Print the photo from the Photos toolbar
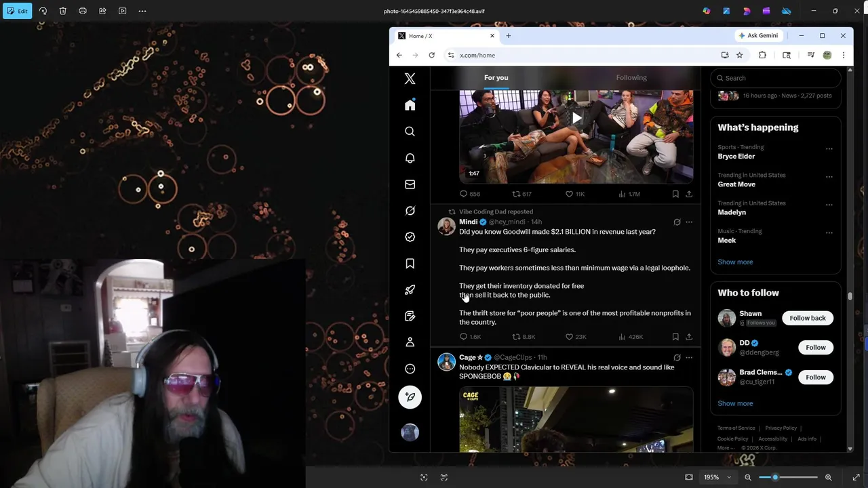 (x=83, y=11)
